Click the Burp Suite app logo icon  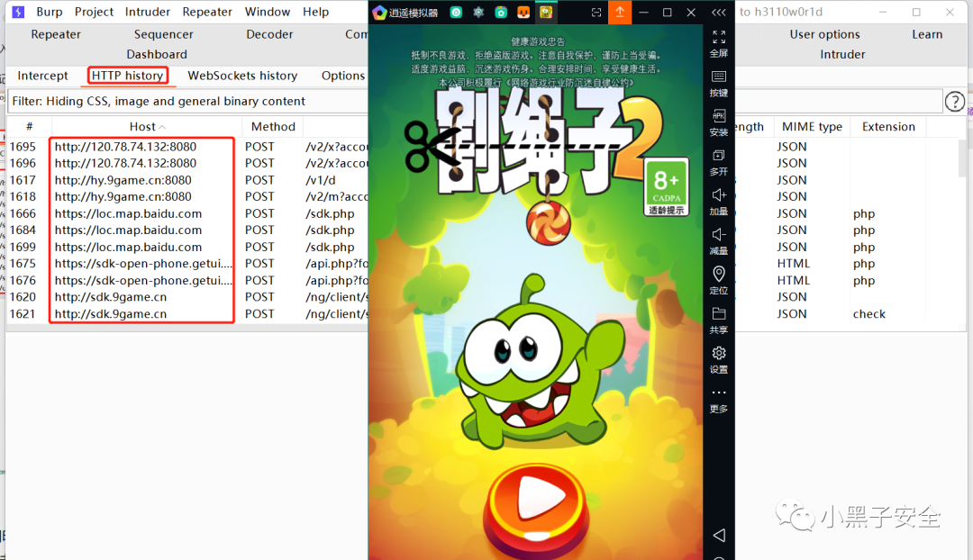[18, 12]
